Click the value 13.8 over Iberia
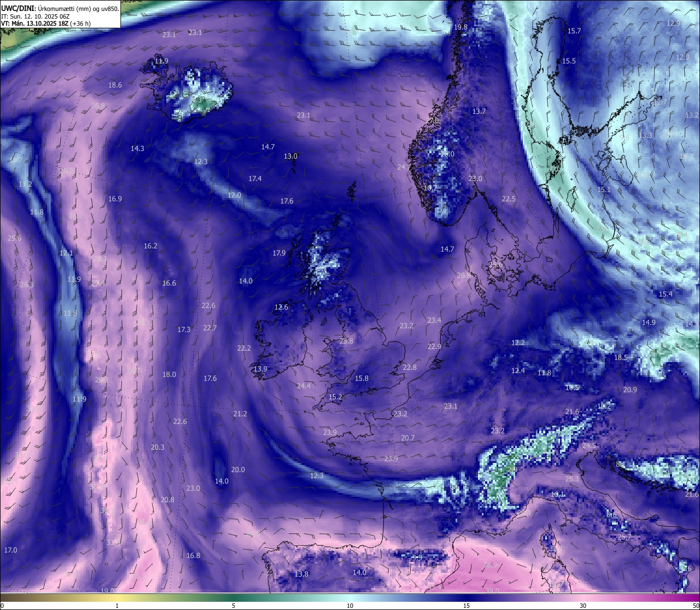The height and width of the screenshot is (610, 700). (x=301, y=574)
